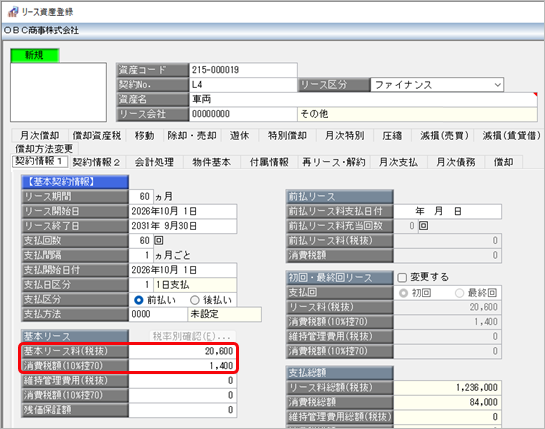This screenshot has width=545, height=429.
Task: Open the 移動 tab
Action: click(x=144, y=135)
